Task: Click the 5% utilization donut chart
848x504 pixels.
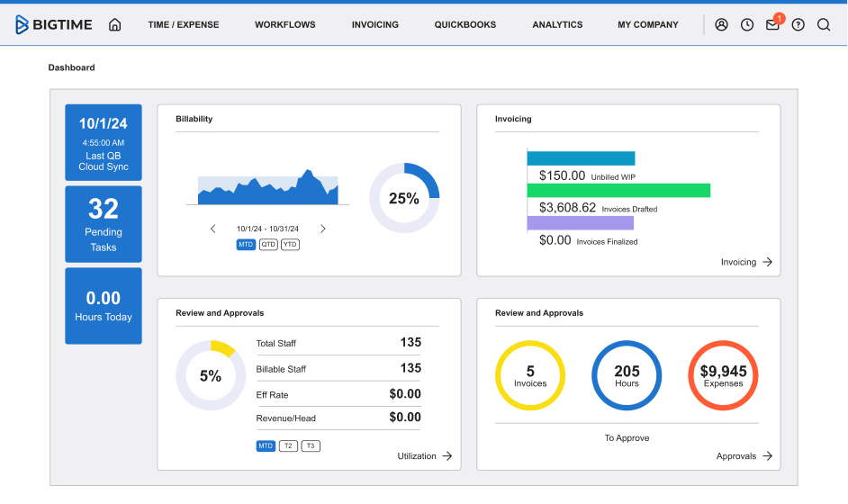Action: pyautogui.click(x=211, y=375)
